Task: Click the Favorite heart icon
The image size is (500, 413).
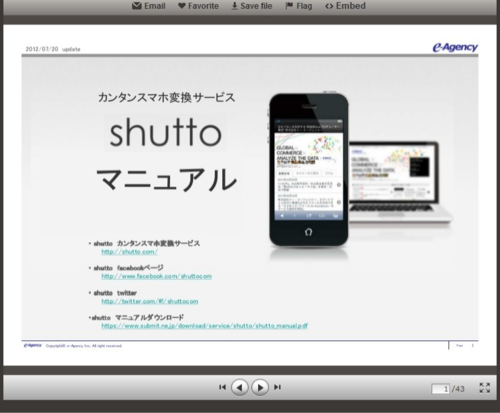Action: tap(182, 6)
